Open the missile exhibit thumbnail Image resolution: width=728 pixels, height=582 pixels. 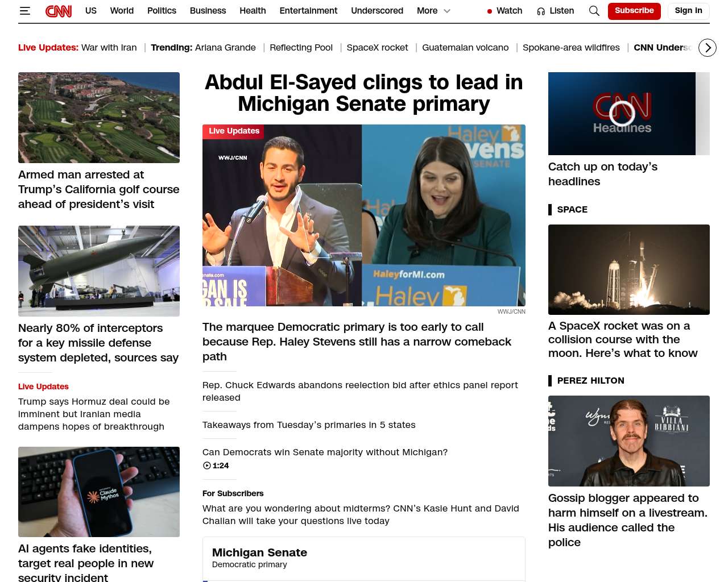[99, 271]
